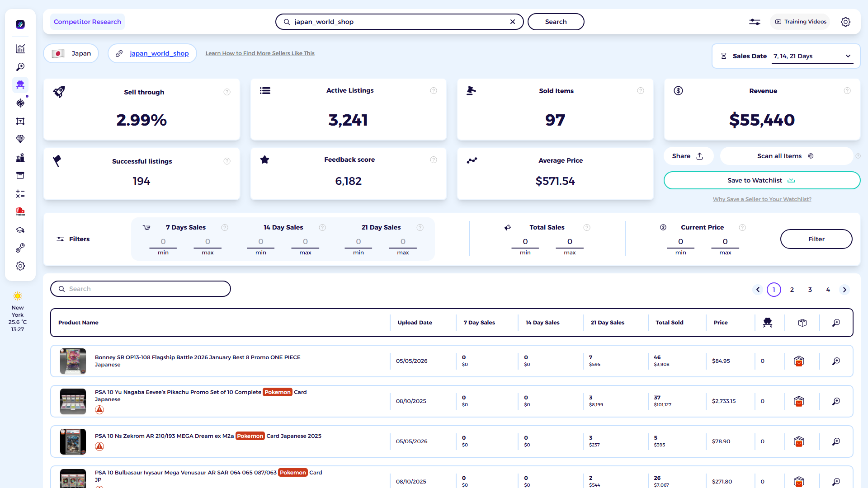Click the Revenue help icon
868x488 pixels.
click(847, 91)
